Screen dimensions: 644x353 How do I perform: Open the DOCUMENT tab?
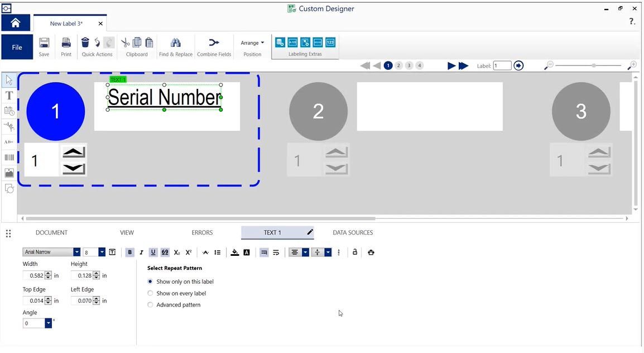pyautogui.click(x=51, y=232)
